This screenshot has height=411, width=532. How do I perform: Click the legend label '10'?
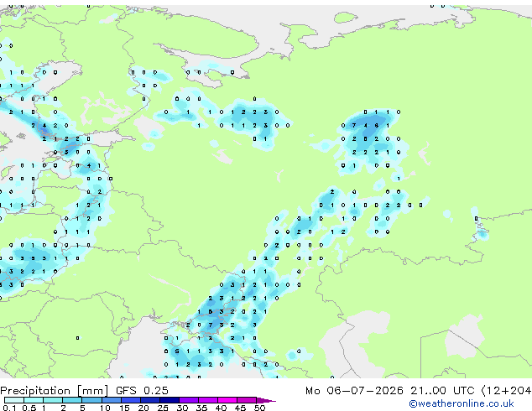coord(105,408)
